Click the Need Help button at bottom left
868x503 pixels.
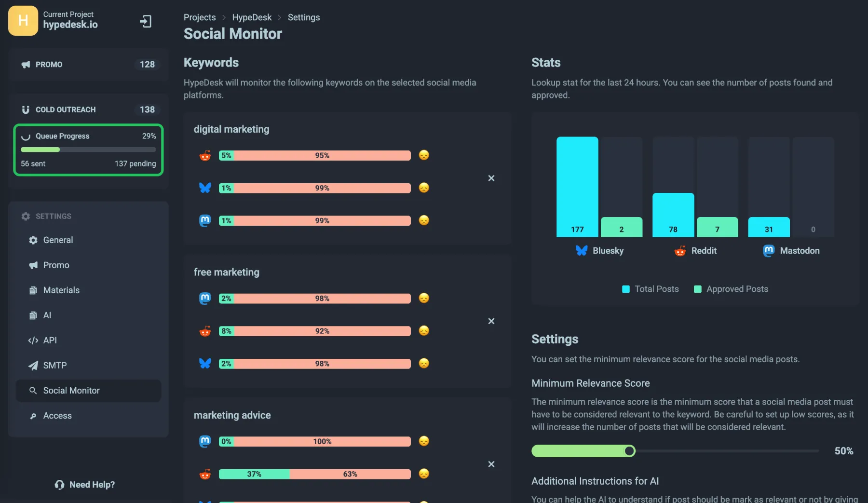coord(84,484)
